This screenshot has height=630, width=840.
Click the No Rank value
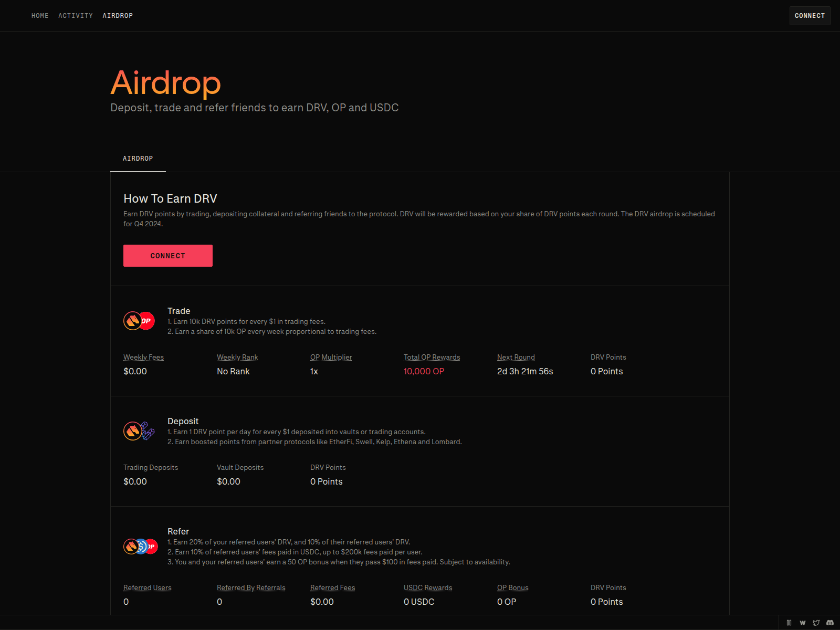(233, 371)
